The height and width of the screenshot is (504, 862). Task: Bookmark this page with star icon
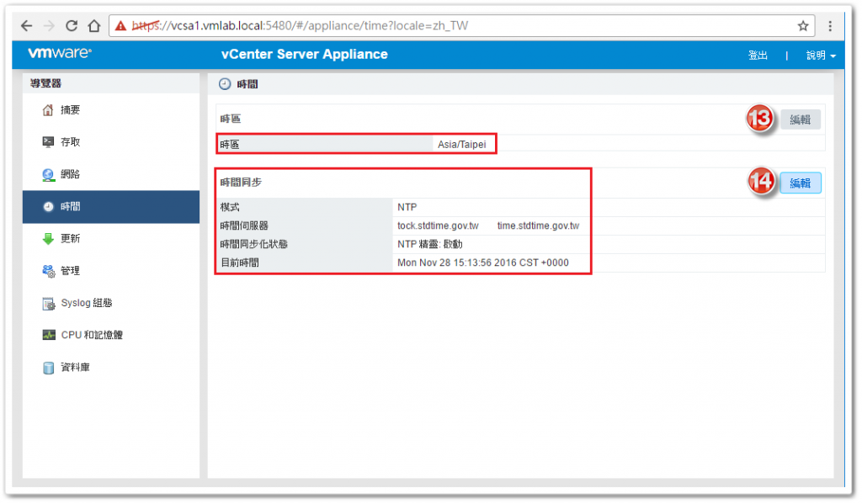(x=802, y=26)
